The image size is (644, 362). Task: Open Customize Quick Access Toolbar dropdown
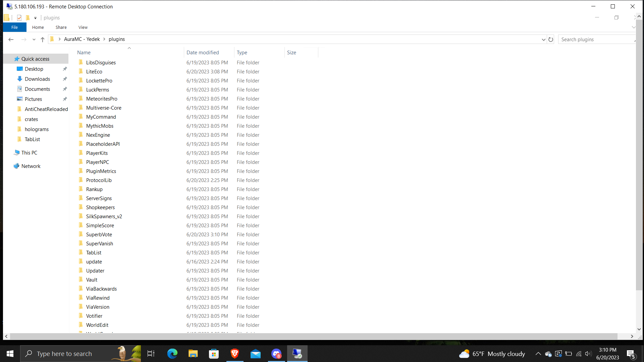35,18
